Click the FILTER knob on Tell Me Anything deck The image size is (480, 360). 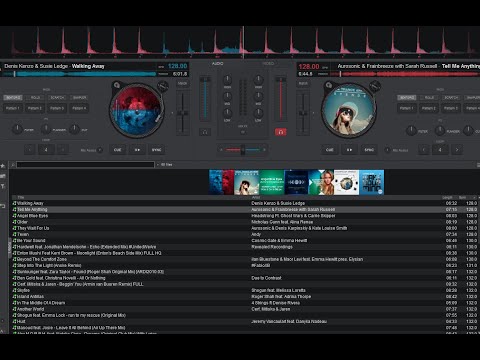411,130
